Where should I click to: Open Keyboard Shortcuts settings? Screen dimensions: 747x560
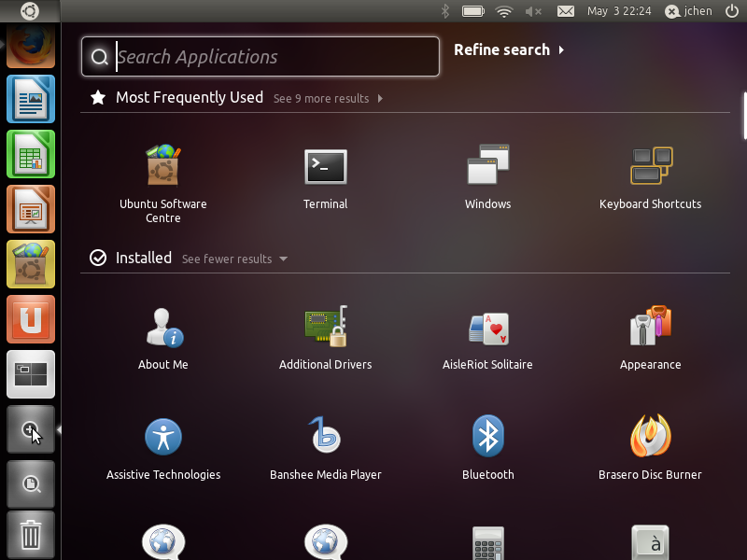coord(650,166)
